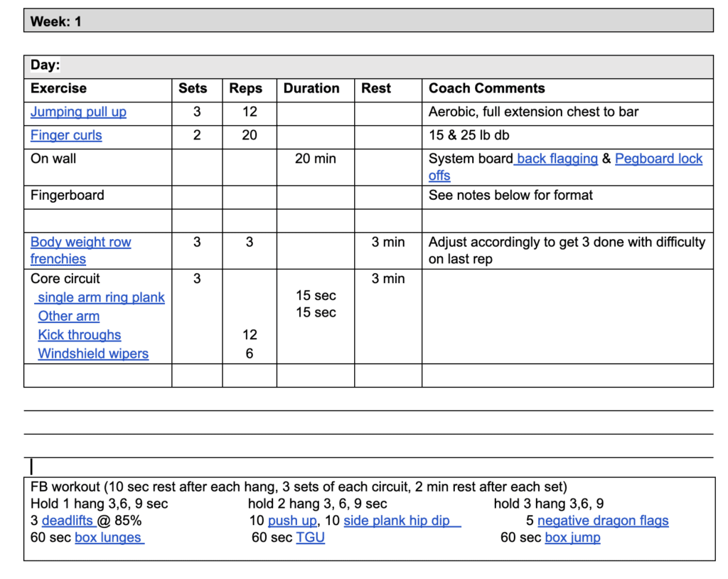Follow the deadlifts hyperlink
Screen dimensions: 728x579
tap(65, 520)
